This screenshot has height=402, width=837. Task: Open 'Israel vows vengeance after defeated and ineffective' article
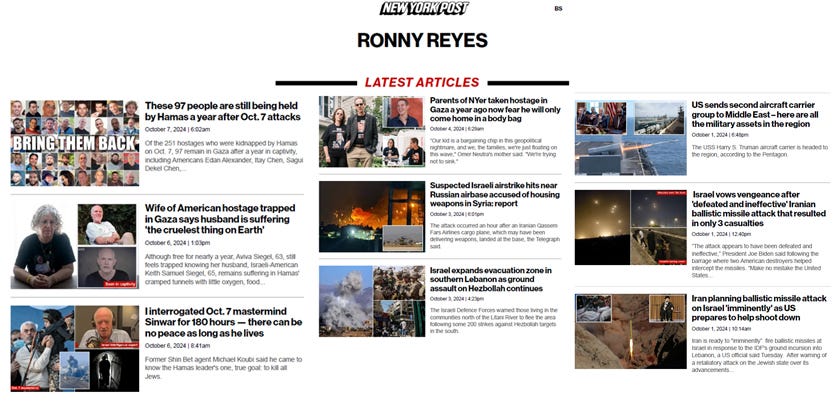coord(759,209)
